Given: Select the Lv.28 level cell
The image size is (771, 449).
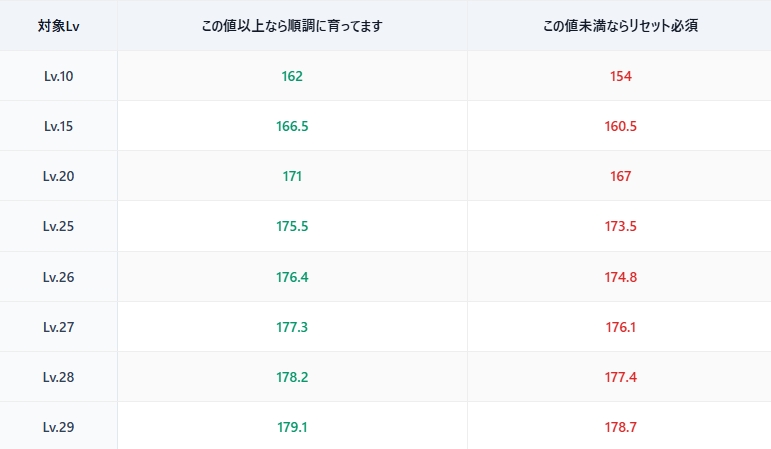Looking at the screenshot, I should tap(59, 377).
